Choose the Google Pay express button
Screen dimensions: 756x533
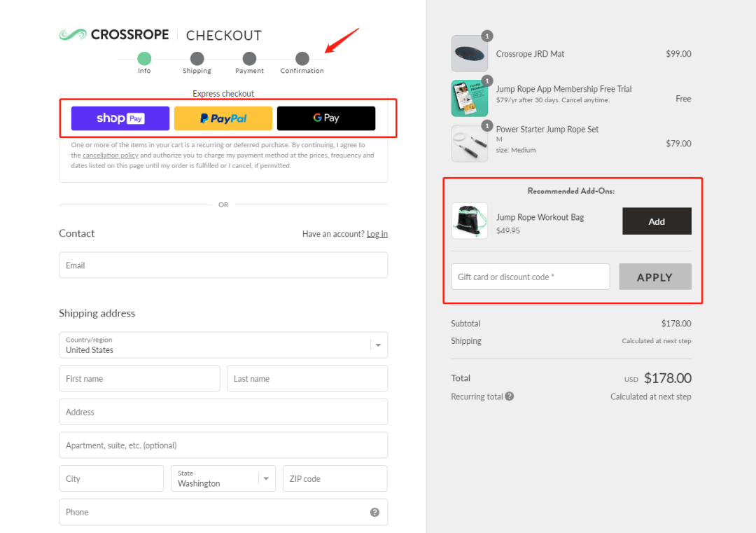pyautogui.click(x=326, y=118)
